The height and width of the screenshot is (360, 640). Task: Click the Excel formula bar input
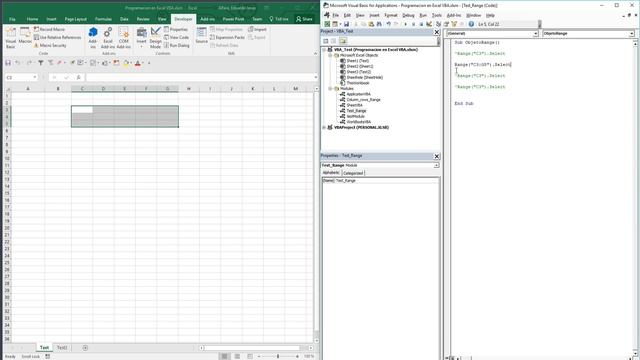pos(200,77)
